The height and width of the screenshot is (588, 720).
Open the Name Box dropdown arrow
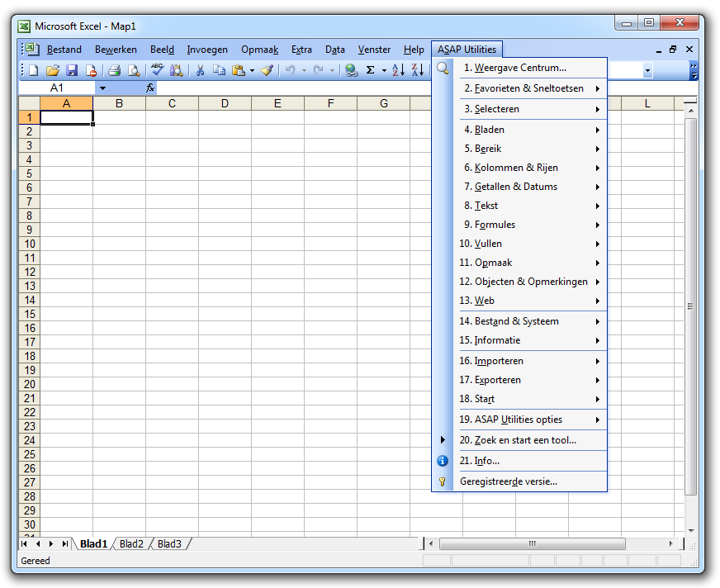coord(103,88)
